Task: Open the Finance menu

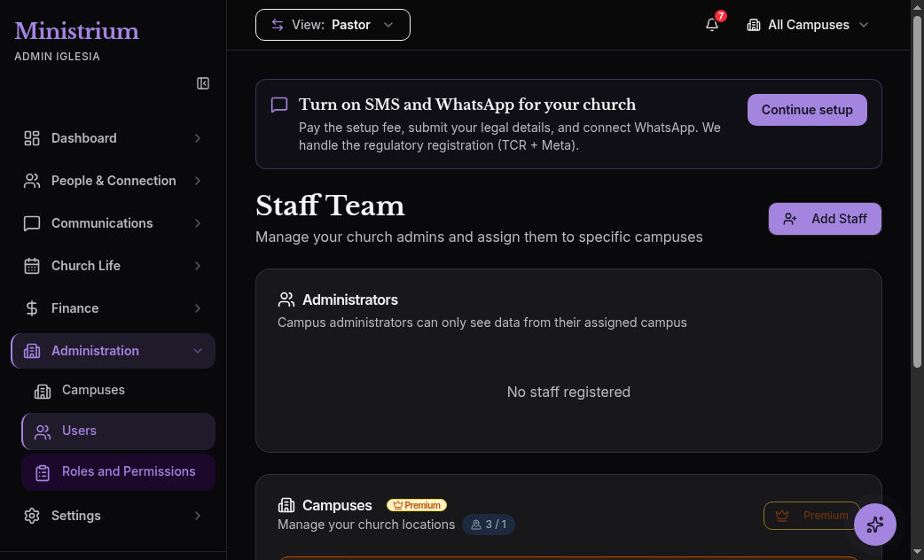Action: 114,308
